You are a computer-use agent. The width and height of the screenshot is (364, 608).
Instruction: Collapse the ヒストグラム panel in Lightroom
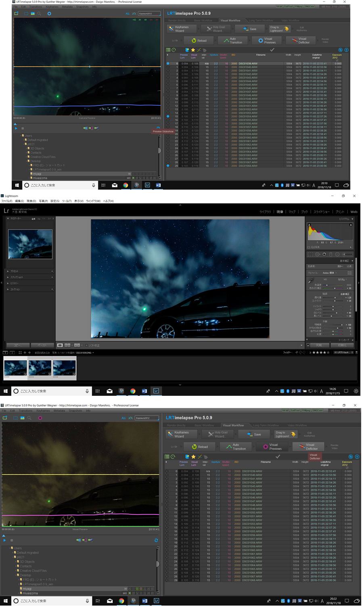click(x=351, y=219)
